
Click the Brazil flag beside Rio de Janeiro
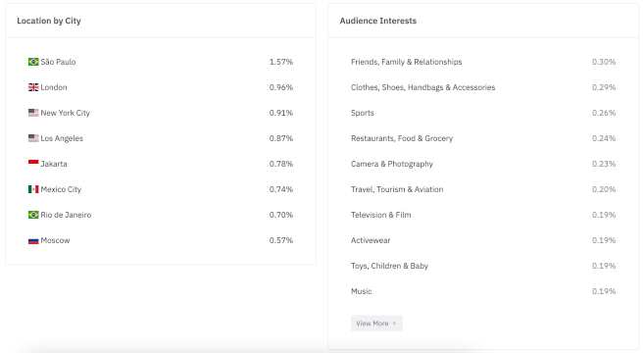point(33,215)
